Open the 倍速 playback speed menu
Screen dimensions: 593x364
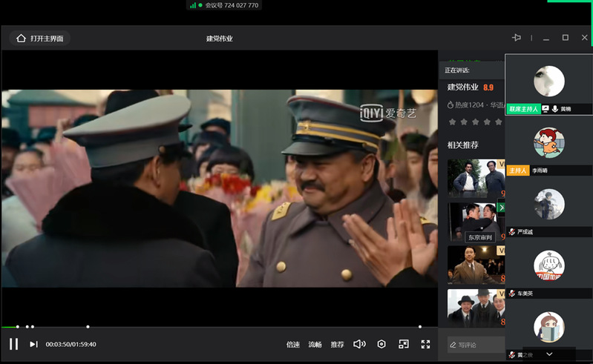[x=293, y=345]
